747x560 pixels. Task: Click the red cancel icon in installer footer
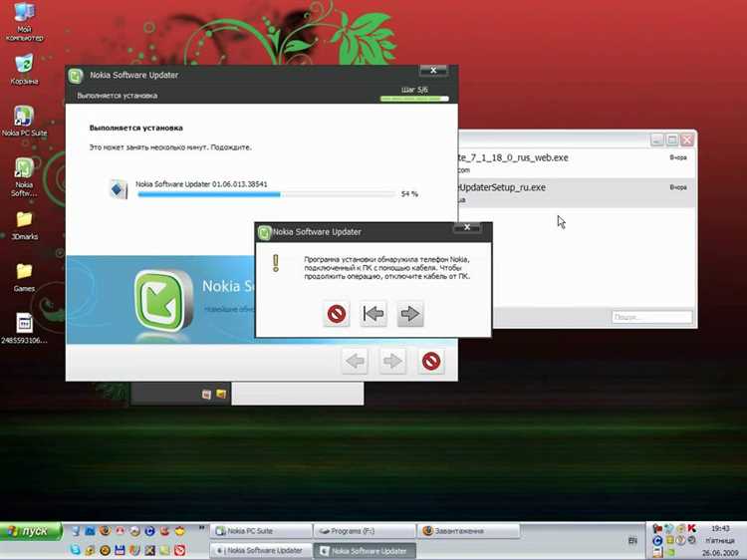click(x=431, y=361)
